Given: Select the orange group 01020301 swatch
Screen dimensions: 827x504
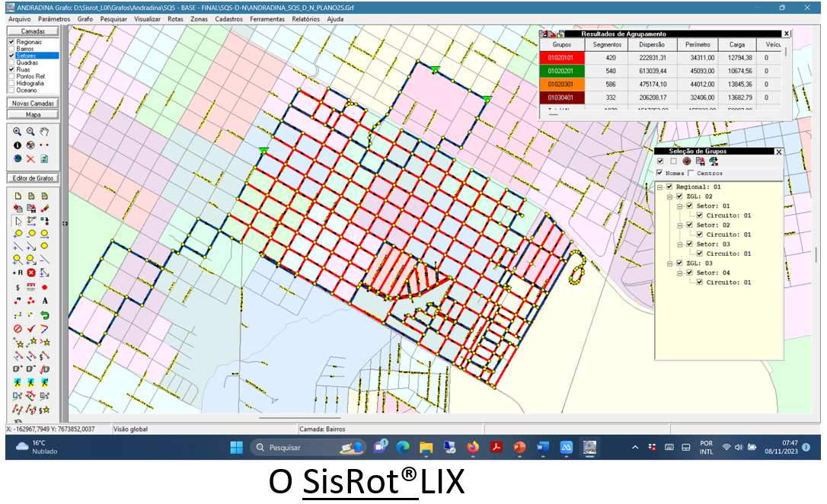Looking at the screenshot, I should (562, 85).
